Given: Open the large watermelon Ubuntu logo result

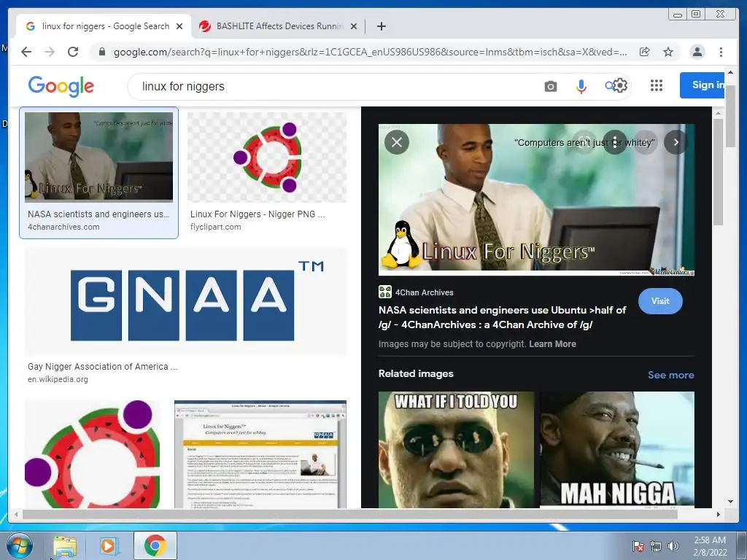Looking at the screenshot, I should 93,454.
